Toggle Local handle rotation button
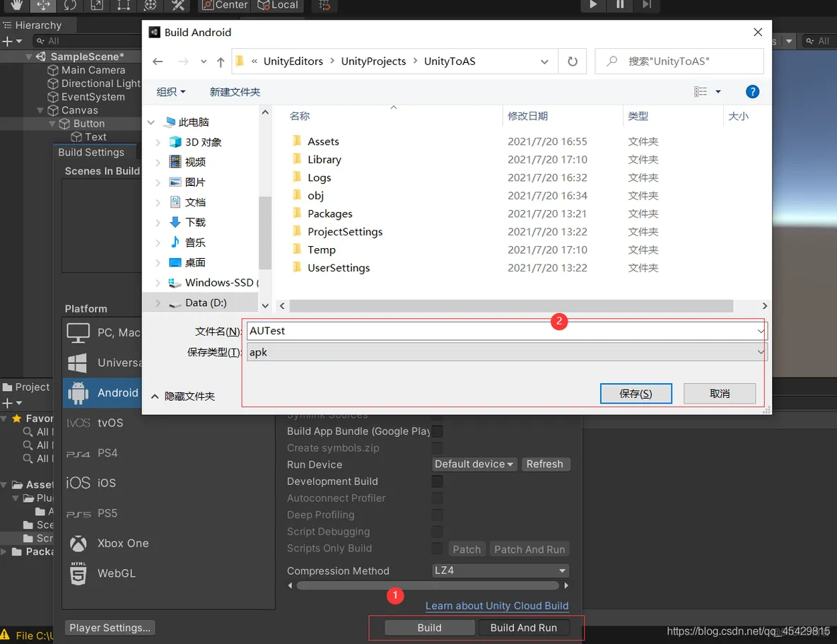This screenshot has width=837, height=644. click(278, 6)
